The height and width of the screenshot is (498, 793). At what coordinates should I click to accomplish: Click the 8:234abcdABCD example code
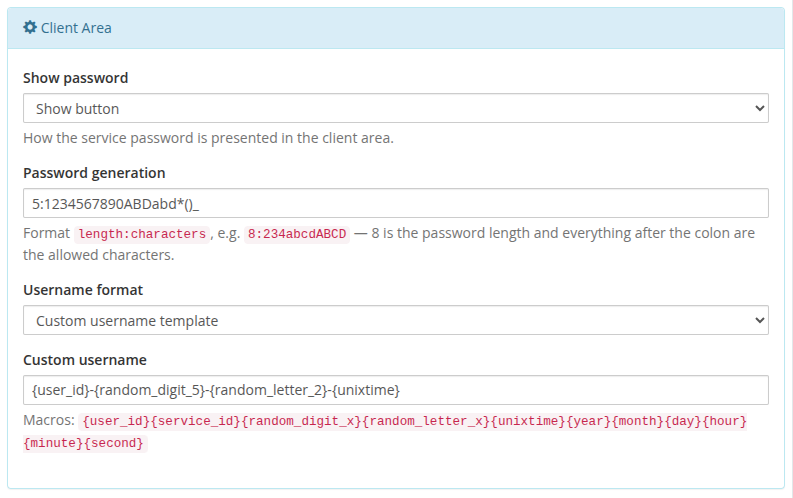[297, 234]
